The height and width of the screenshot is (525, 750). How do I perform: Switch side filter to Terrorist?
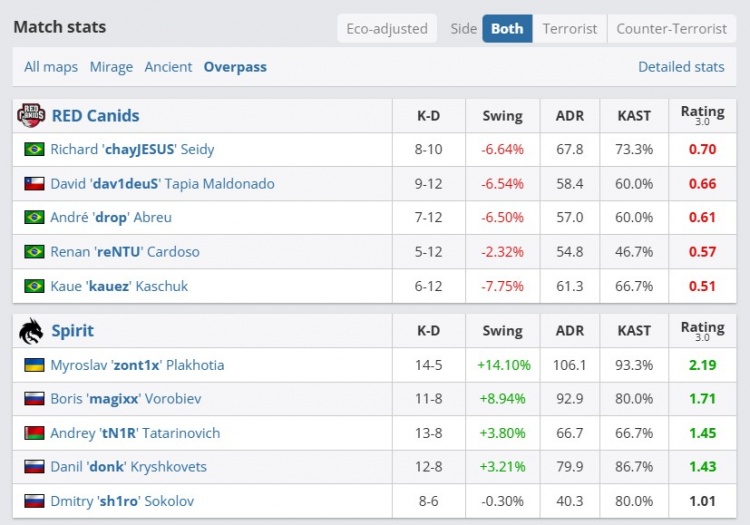(570, 29)
